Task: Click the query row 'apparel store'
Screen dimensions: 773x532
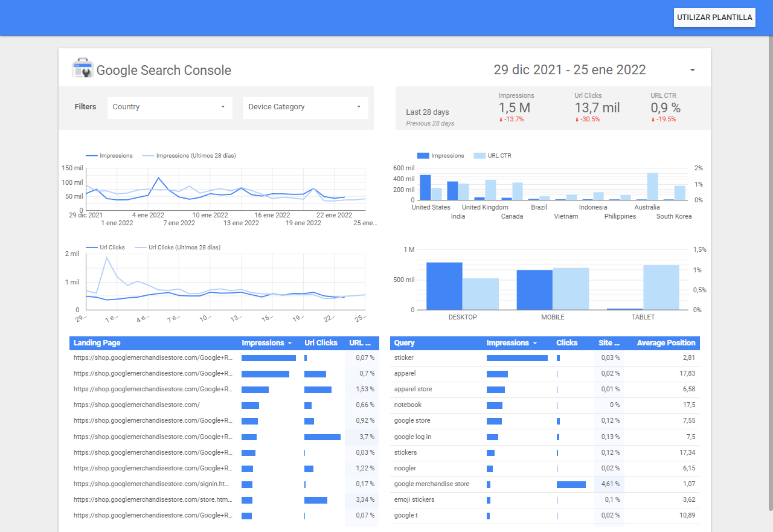Action: click(545, 389)
